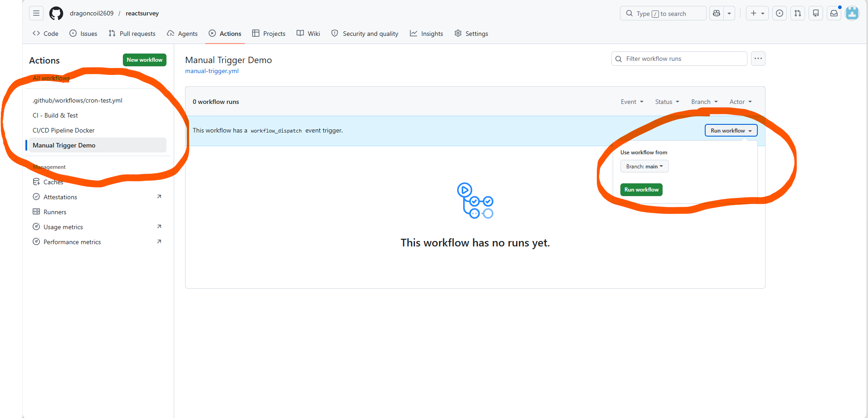Choose branch via Branch: main selector
Viewport: 868px width, 418px height.
644,167
